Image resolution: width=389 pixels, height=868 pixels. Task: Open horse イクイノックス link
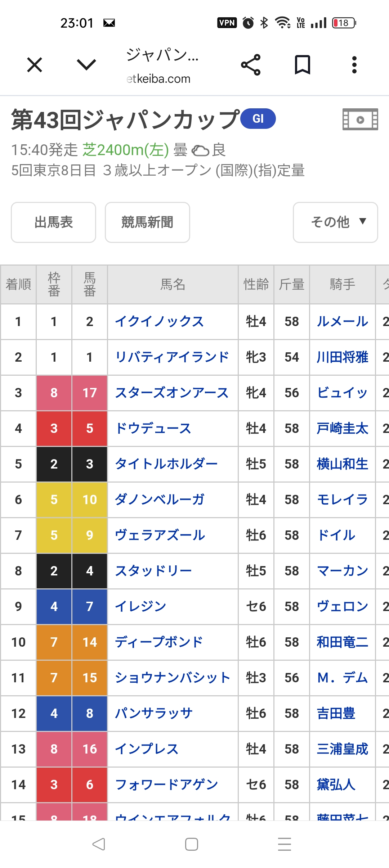click(159, 321)
